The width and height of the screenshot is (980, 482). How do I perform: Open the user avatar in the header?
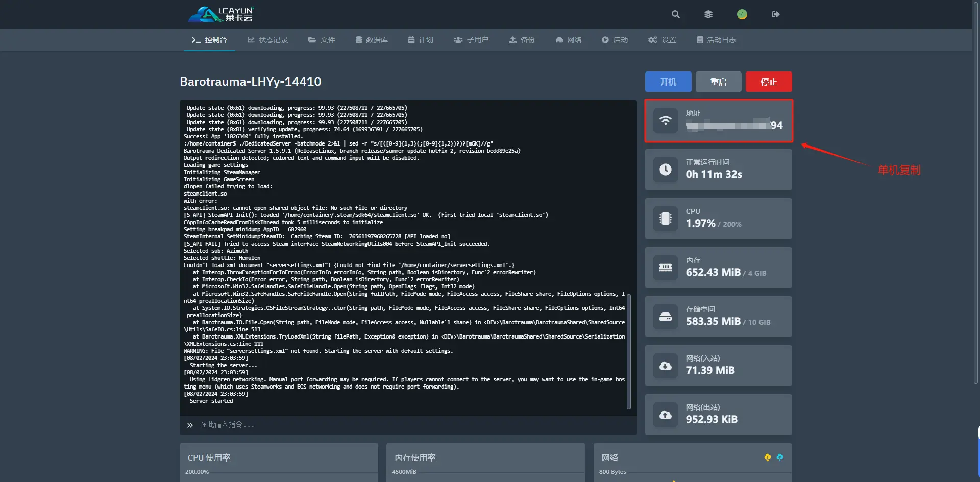pyautogui.click(x=742, y=14)
